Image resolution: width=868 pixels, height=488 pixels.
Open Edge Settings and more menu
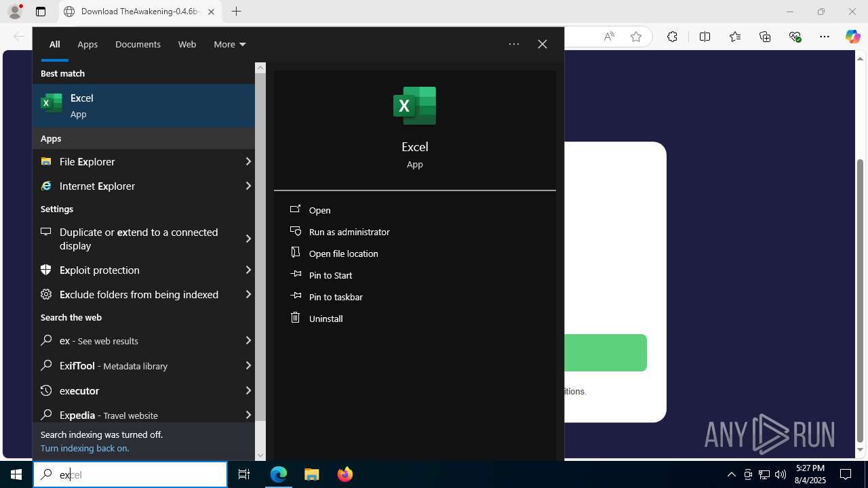[825, 37]
